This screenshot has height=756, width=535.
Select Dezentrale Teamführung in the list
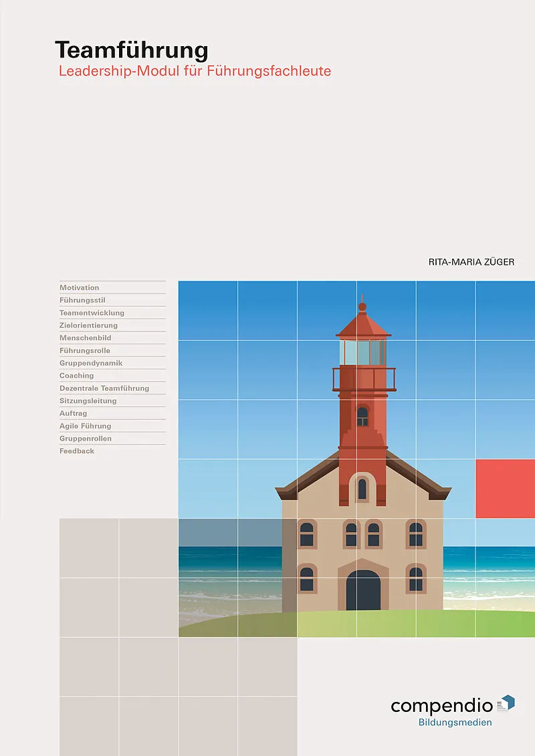104,388
